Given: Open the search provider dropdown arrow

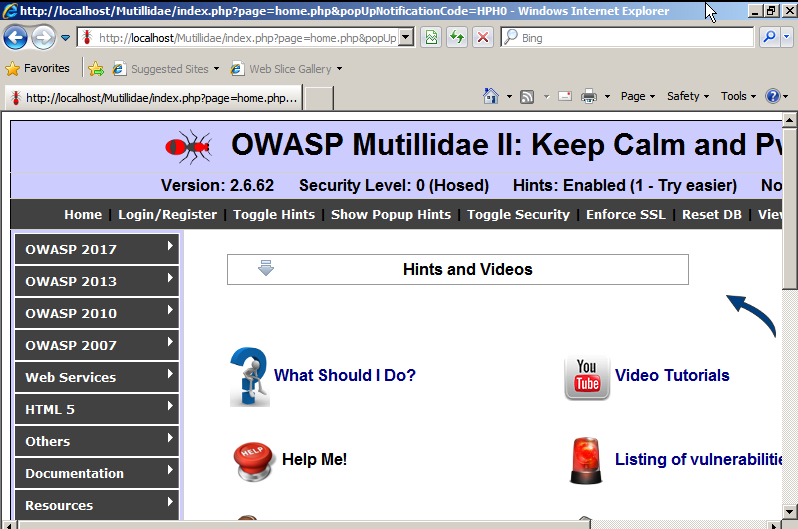Looking at the screenshot, I should click(x=787, y=37).
